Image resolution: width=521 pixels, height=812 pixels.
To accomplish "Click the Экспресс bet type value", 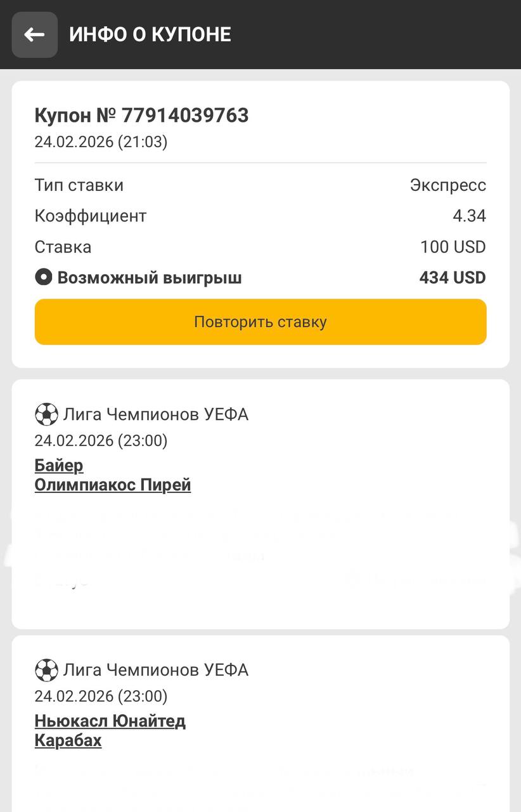I will tap(448, 185).
